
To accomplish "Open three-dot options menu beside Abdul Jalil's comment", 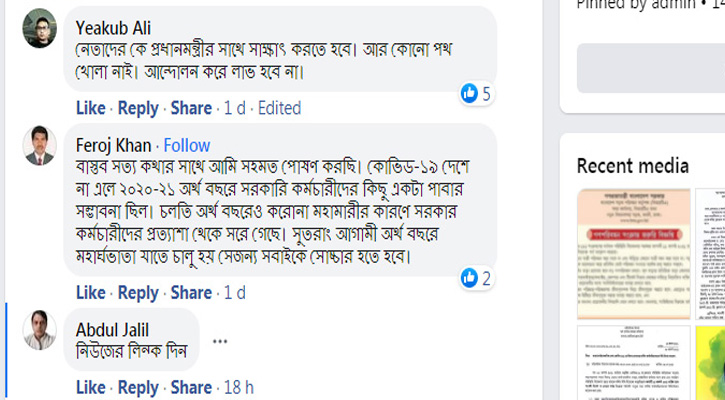I will (220, 341).
